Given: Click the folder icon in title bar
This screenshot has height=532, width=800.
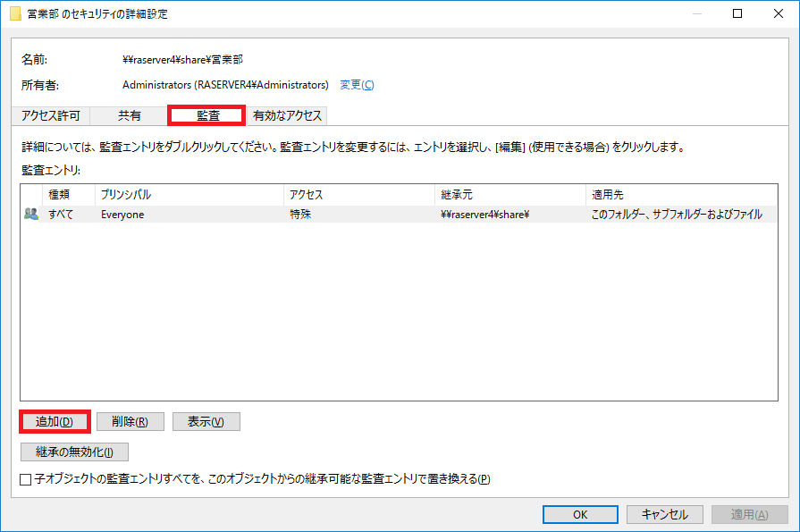Looking at the screenshot, I should pyautogui.click(x=16, y=13).
